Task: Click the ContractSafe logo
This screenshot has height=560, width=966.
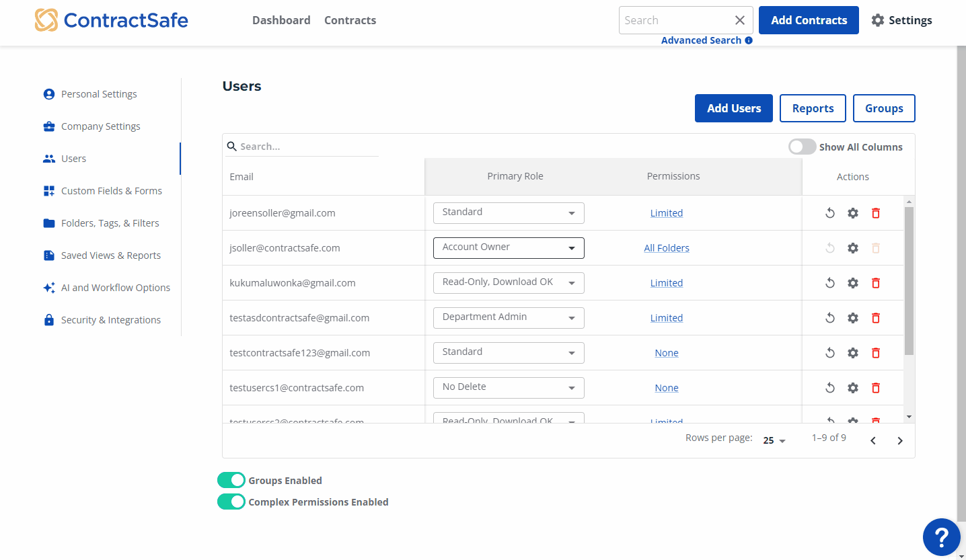Action: pos(112,20)
